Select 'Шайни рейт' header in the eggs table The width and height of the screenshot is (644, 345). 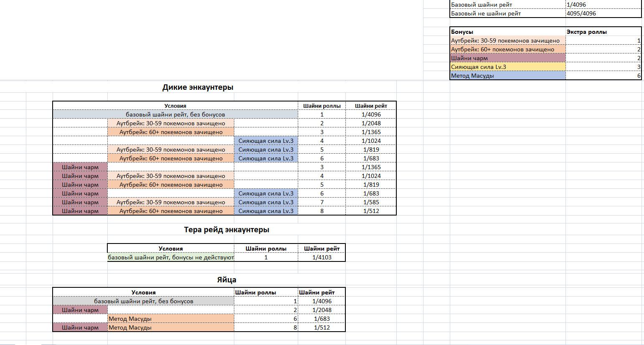point(322,292)
